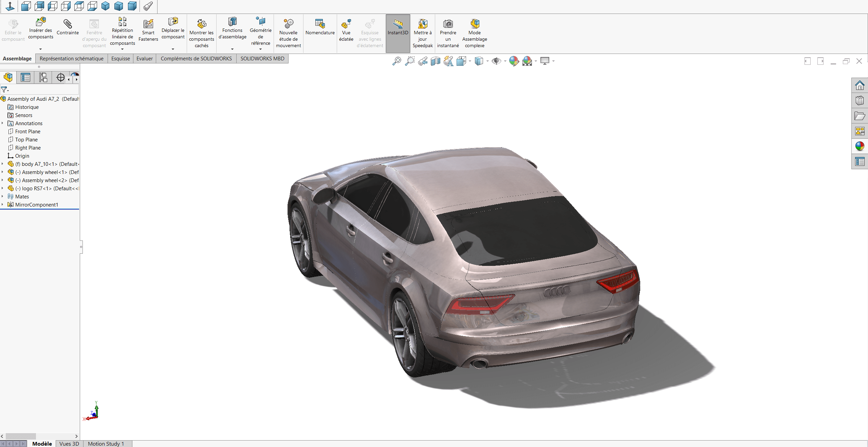Screen dimensions: 868x447
Task: Click the View Settings monitor icon
Action: [545, 61]
